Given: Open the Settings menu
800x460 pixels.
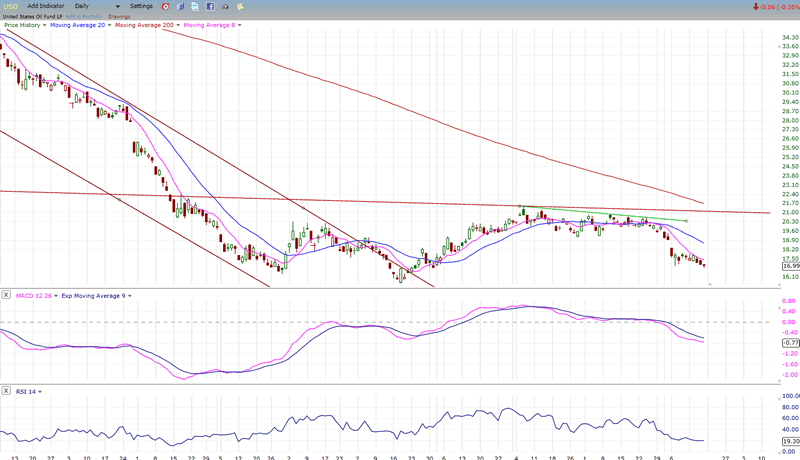Looking at the screenshot, I should coord(141,6).
